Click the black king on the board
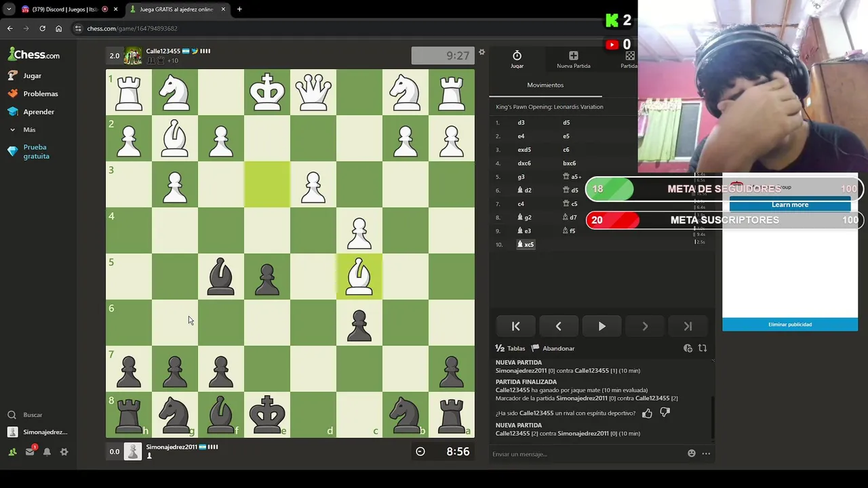Image resolution: width=868 pixels, height=488 pixels. [267, 415]
